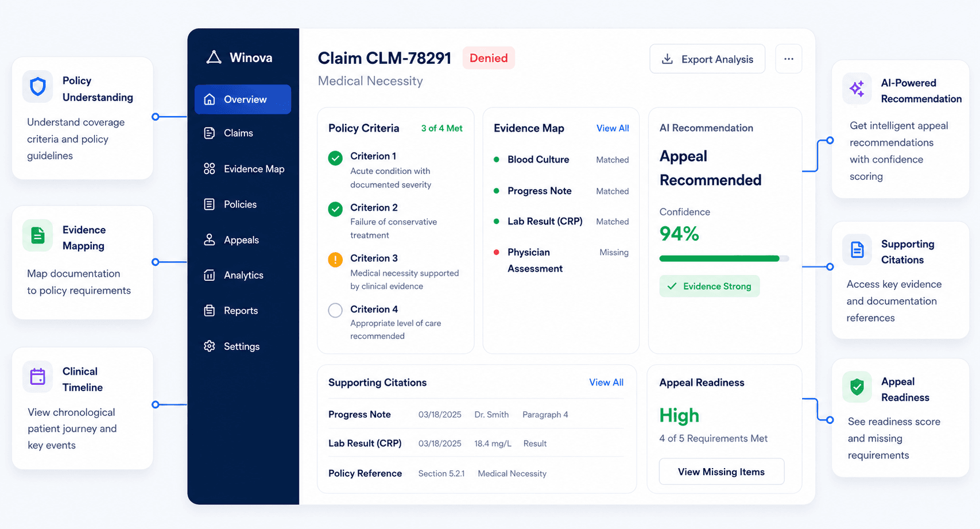The image size is (980, 529).
Task: Click the Policy Reference citation row
Action: click(476, 473)
